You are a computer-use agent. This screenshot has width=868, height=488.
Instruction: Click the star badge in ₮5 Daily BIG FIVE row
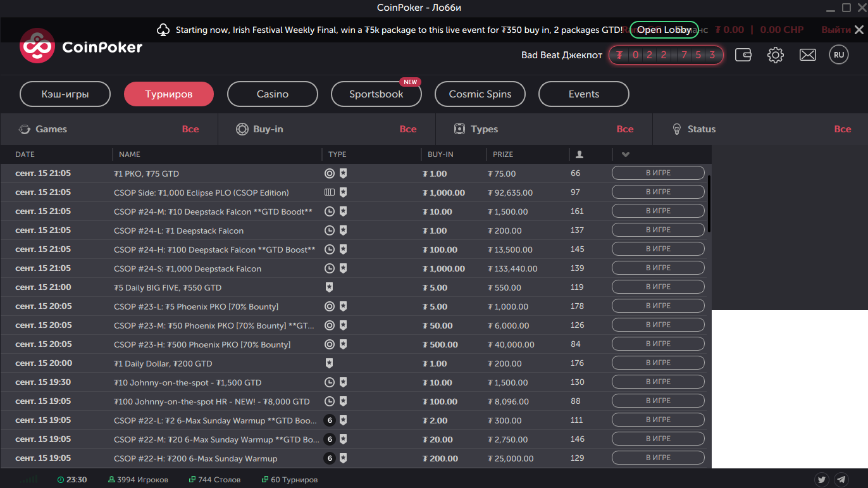click(x=329, y=287)
